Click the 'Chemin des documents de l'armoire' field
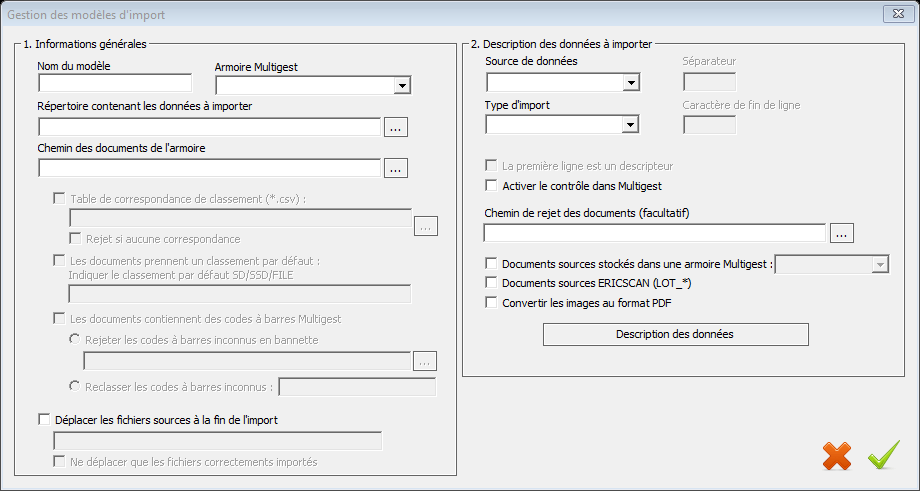The height and width of the screenshot is (491, 920). [x=209, y=168]
